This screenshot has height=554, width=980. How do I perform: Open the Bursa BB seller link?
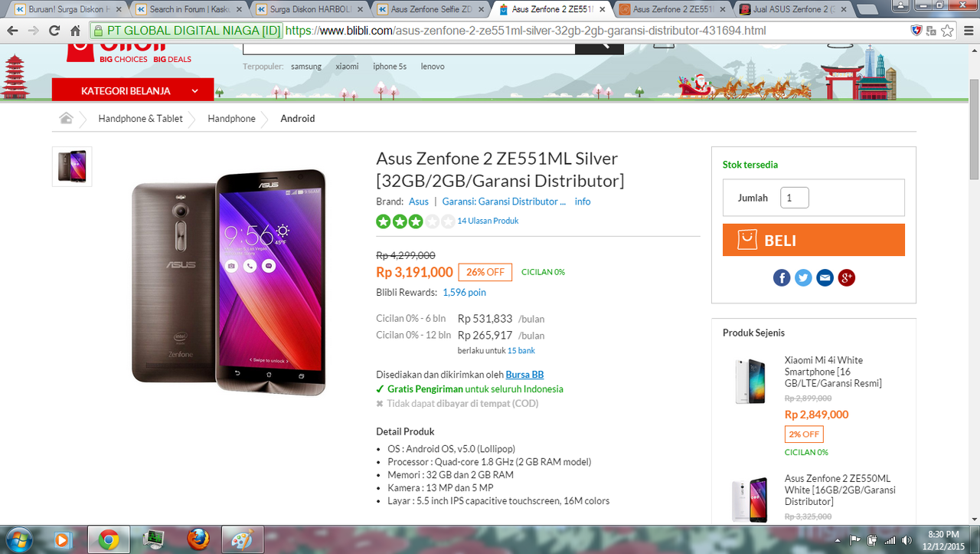click(524, 375)
